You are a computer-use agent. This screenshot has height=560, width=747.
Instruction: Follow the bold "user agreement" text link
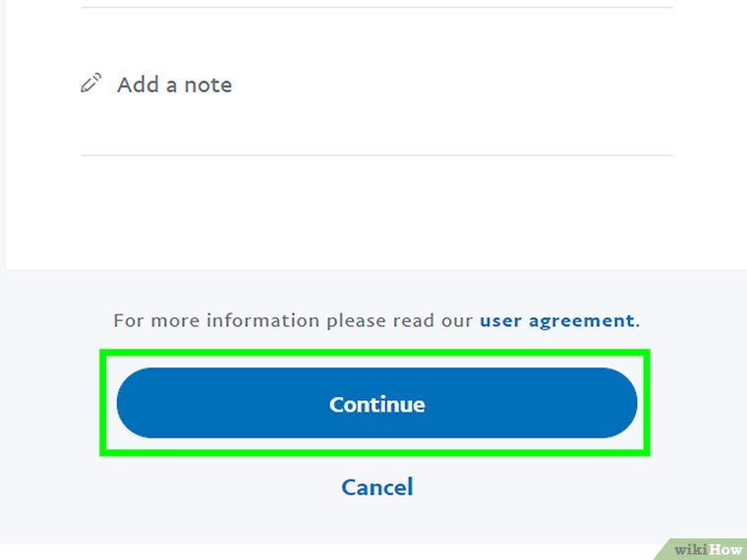(x=556, y=320)
